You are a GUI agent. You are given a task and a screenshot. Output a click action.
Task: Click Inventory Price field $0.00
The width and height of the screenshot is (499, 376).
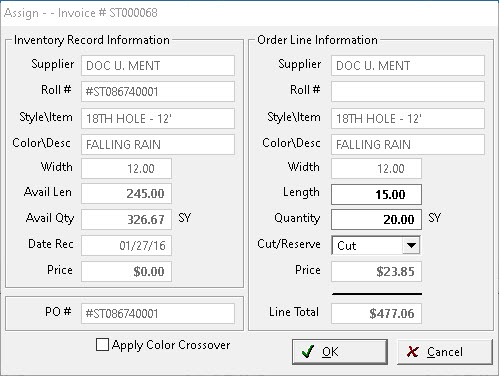(x=126, y=271)
